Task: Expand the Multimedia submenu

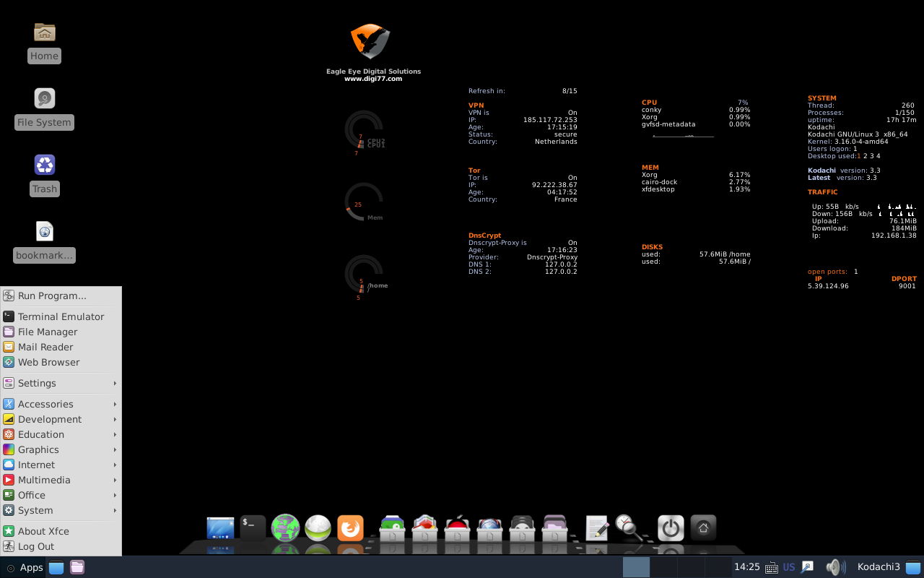Action: point(61,480)
